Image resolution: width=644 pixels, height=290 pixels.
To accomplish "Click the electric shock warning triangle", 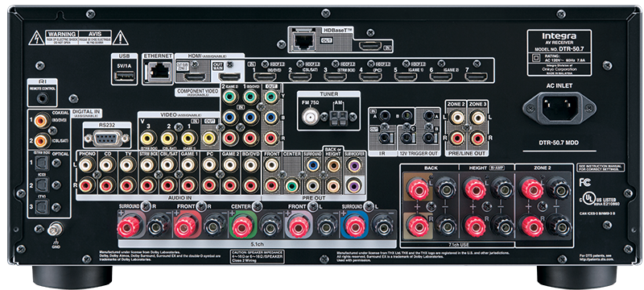I will 36,38.
